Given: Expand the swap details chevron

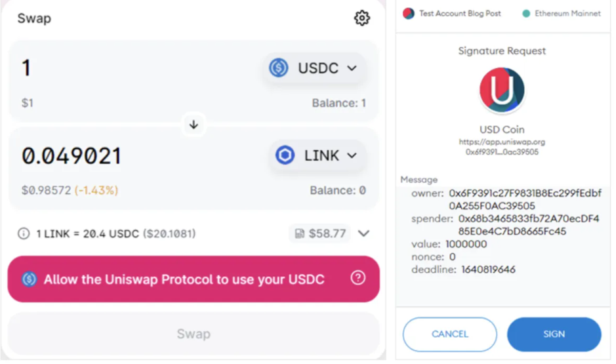Looking at the screenshot, I should coord(364,233).
